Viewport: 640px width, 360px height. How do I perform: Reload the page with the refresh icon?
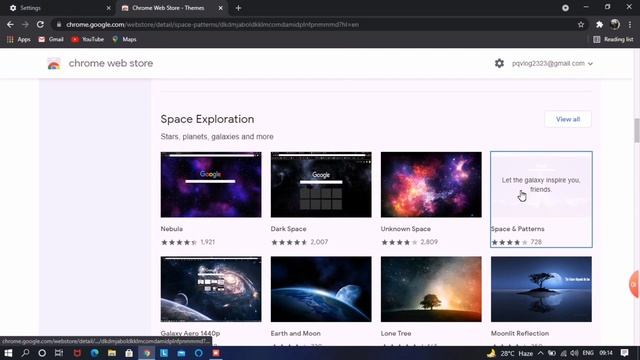[x=40, y=24]
